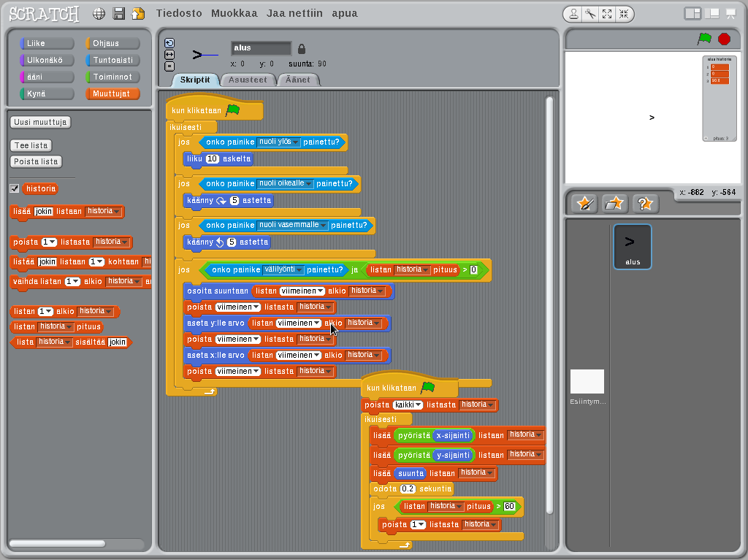Image resolution: width=748 pixels, height=560 pixels.
Task: Click the Scratch logo
Action: coord(44,14)
